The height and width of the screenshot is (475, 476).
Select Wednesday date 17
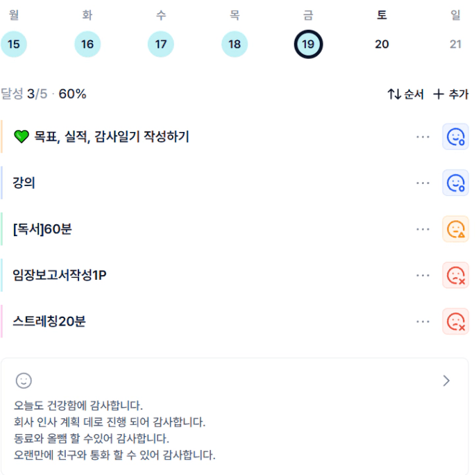click(x=161, y=44)
